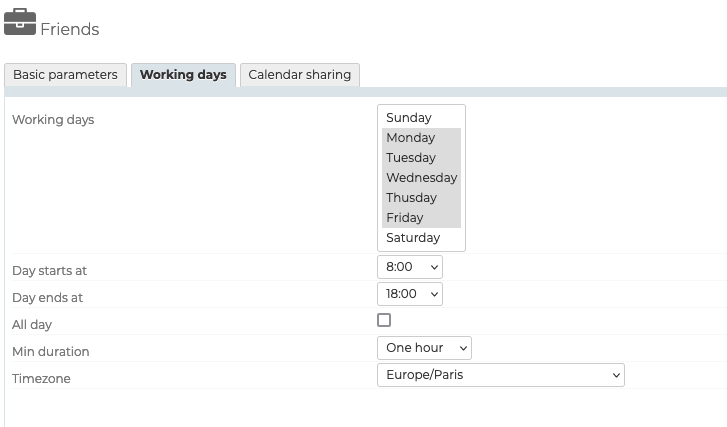Expand the Day ends at dropdown
The height and width of the screenshot is (427, 727).
tap(410, 294)
